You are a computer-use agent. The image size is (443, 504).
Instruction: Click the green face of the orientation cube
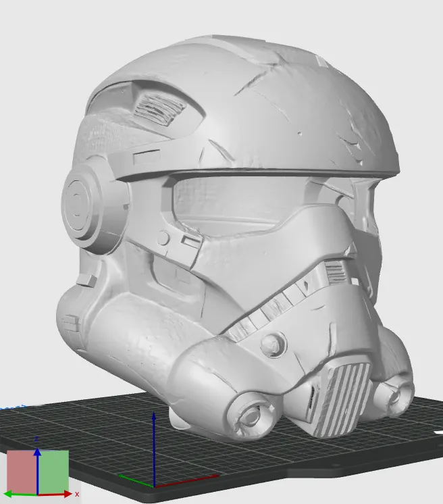tap(53, 471)
